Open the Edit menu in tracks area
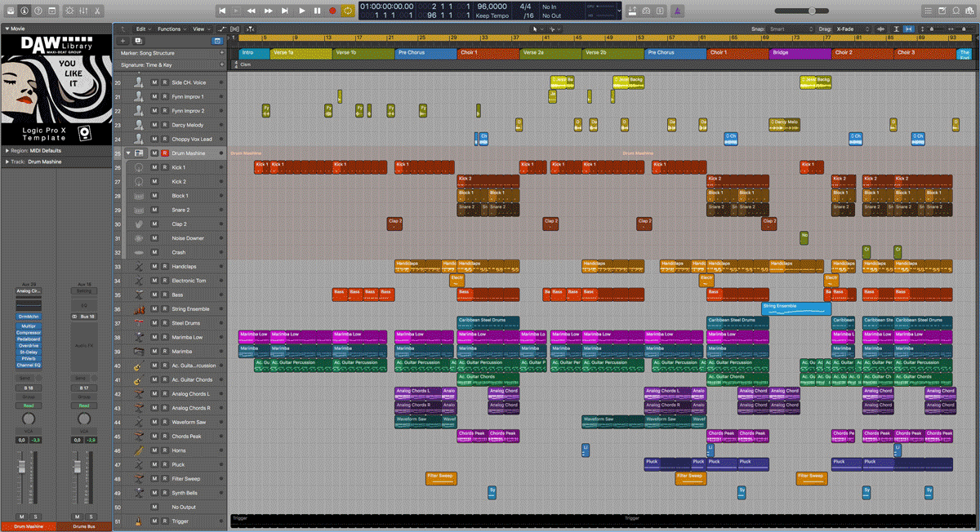 click(x=144, y=29)
